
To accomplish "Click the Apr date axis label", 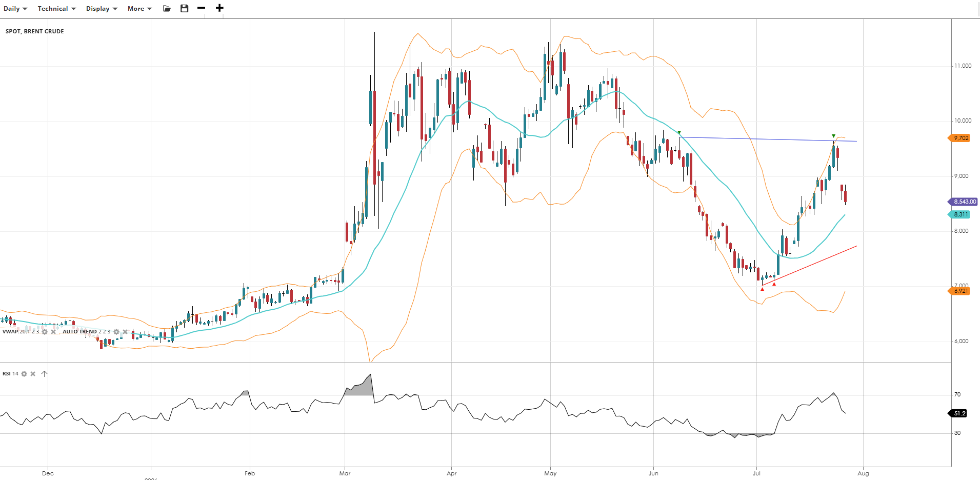I will click(452, 473).
